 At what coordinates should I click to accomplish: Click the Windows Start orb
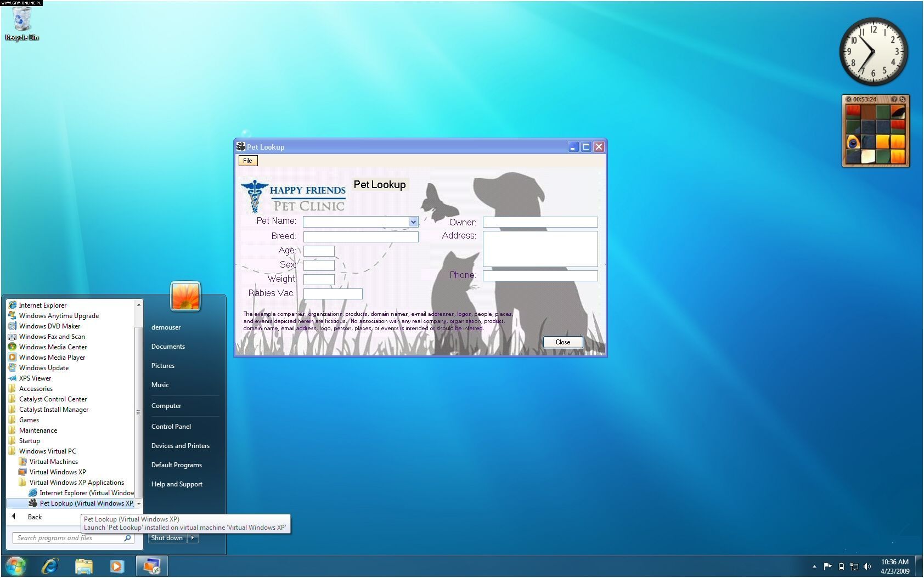click(16, 566)
